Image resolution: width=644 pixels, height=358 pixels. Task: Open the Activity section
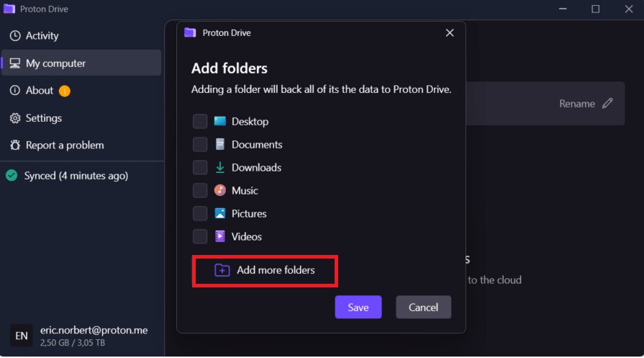click(81, 36)
